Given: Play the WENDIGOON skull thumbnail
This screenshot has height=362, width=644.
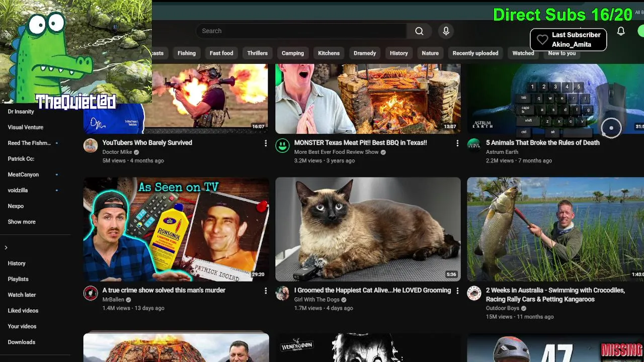Looking at the screenshot, I should (x=368, y=348).
